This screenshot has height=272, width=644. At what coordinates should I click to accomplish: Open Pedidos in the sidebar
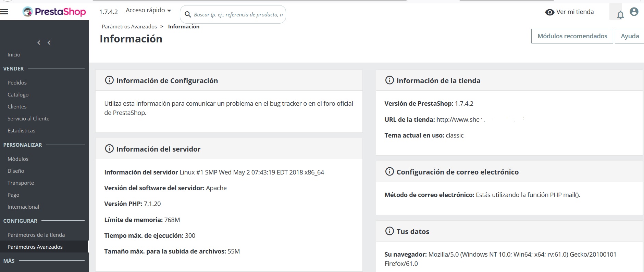tap(17, 82)
